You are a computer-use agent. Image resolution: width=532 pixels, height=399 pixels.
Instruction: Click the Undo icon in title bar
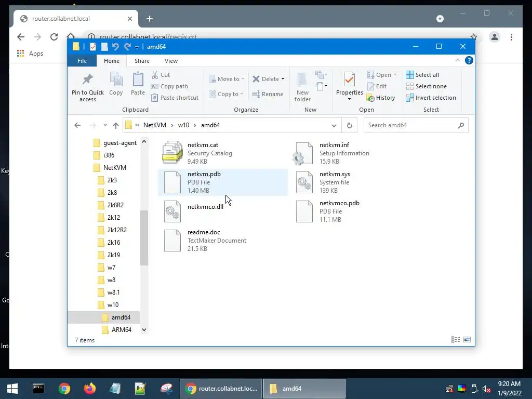[x=115, y=47]
